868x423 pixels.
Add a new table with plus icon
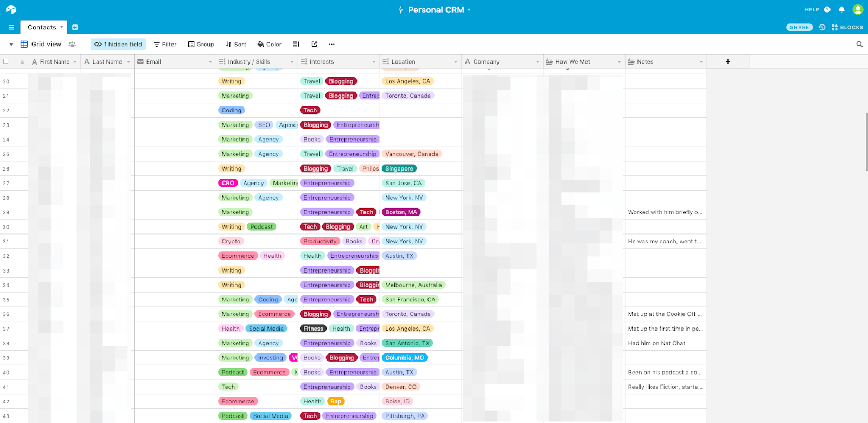pyautogui.click(x=75, y=27)
